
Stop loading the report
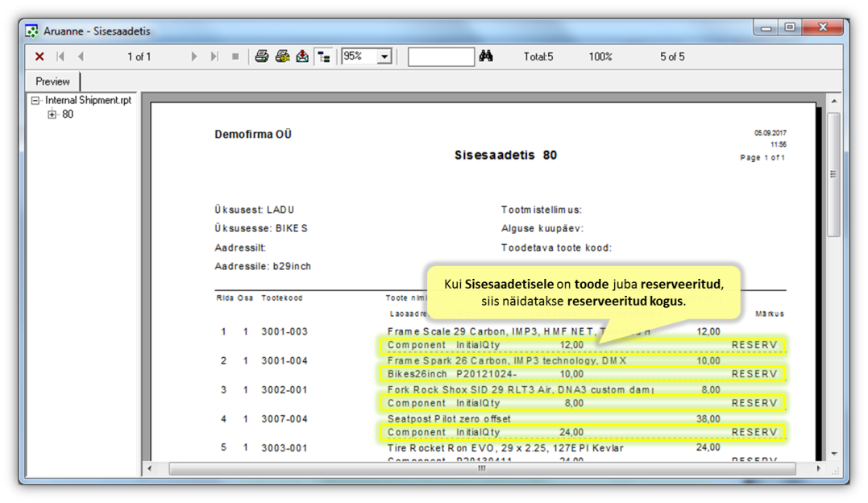(x=235, y=56)
